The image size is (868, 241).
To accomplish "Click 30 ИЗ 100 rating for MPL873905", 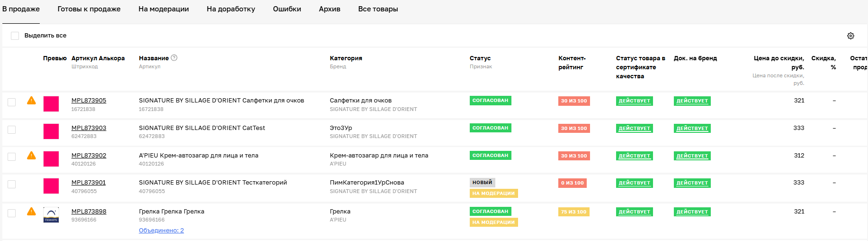I will pyautogui.click(x=574, y=101).
